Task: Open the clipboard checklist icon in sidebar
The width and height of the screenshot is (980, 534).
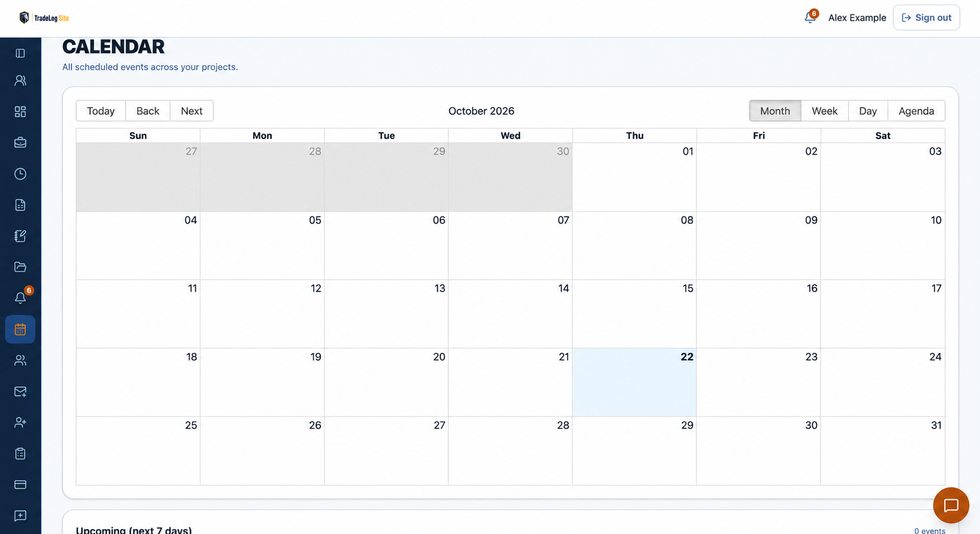Action: click(20, 453)
